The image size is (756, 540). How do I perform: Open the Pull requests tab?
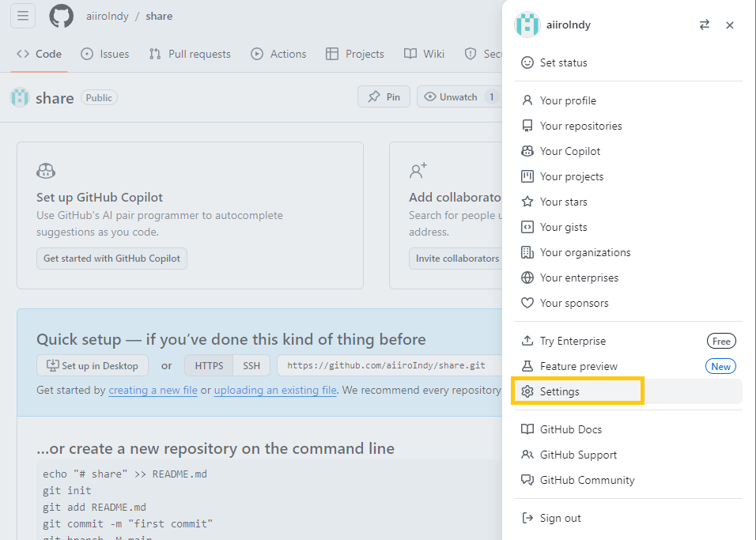(x=190, y=54)
